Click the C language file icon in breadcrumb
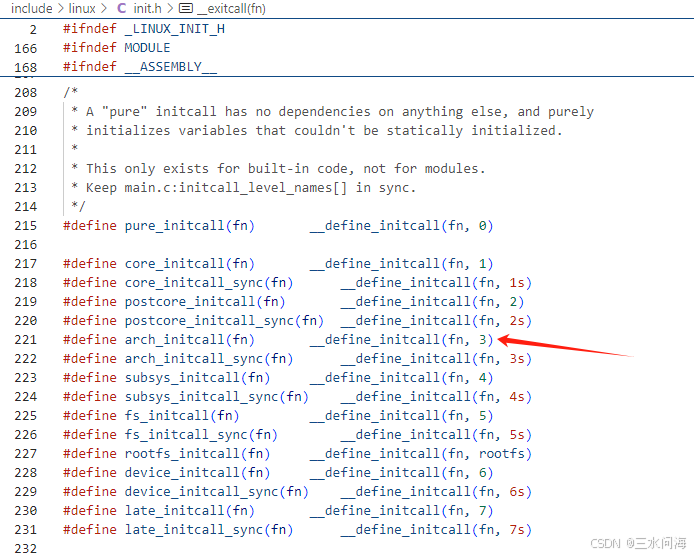 pos(121,8)
